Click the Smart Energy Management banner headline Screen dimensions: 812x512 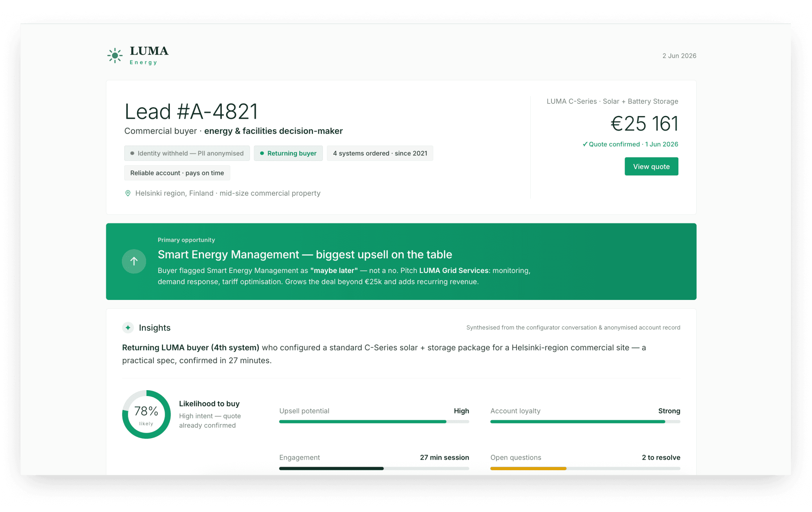coord(305,254)
